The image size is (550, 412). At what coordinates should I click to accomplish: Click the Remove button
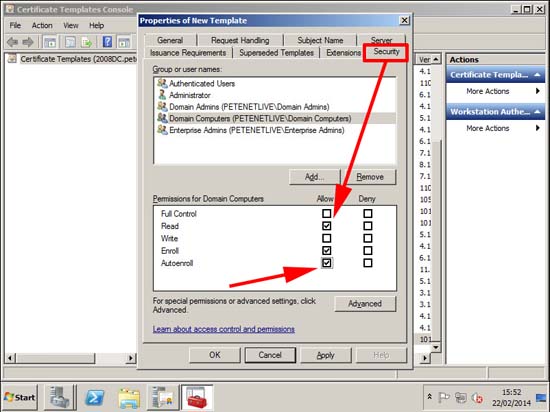tap(370, 177)
